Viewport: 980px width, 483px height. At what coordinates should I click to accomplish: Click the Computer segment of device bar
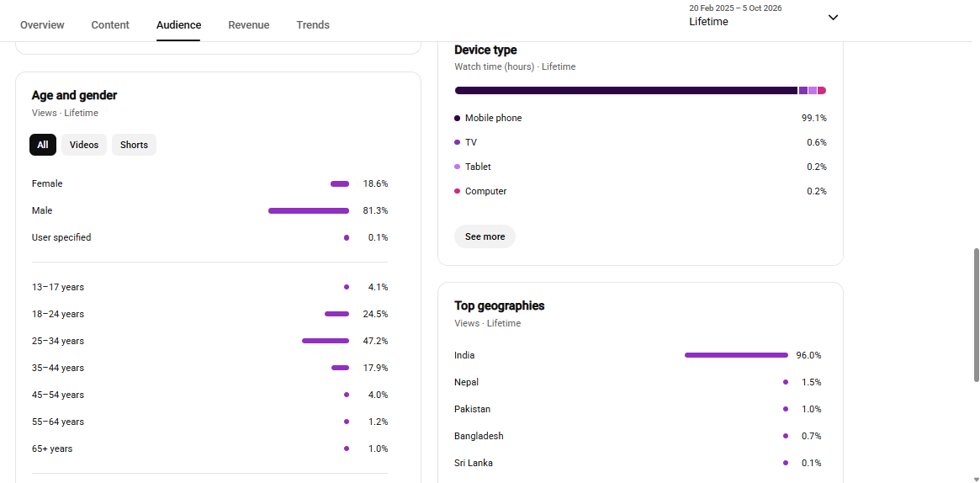point(822,91)
